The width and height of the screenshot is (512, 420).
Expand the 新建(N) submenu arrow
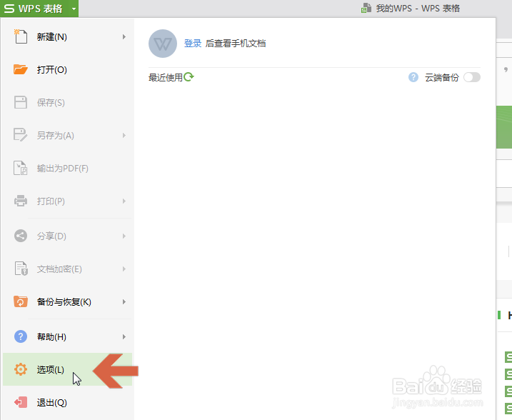[x=124, y=36]
